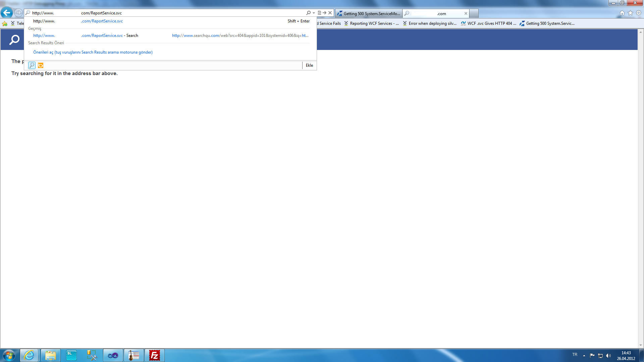Expand the address bar search dropdown arrow
The image size is (644, 362).
click(314, 13)
